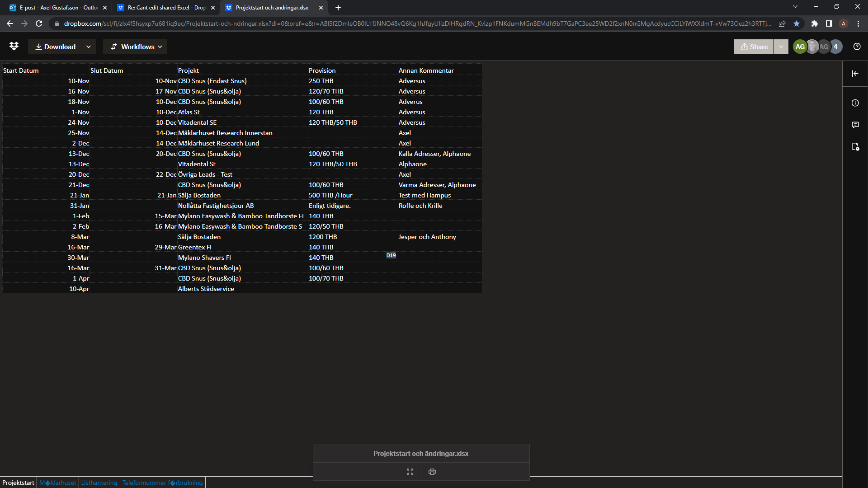Image resolution: width=868 pixels, height=488 pixels.
Task: Click the Share dropdown arrow expander
Action: pyautogui.click(x=781, y=47)
